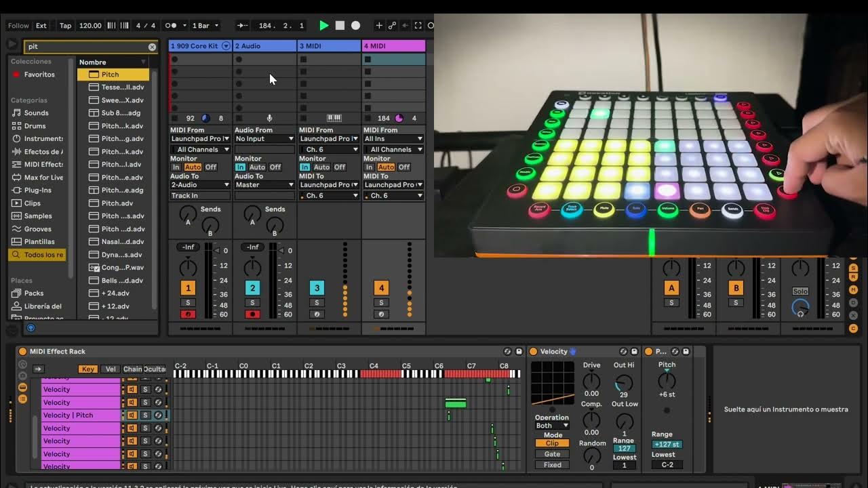The height and width of the screenshot is (488, 868).
Task: Arm track 2 Audio for recording
Action: (x=252, y=314)
